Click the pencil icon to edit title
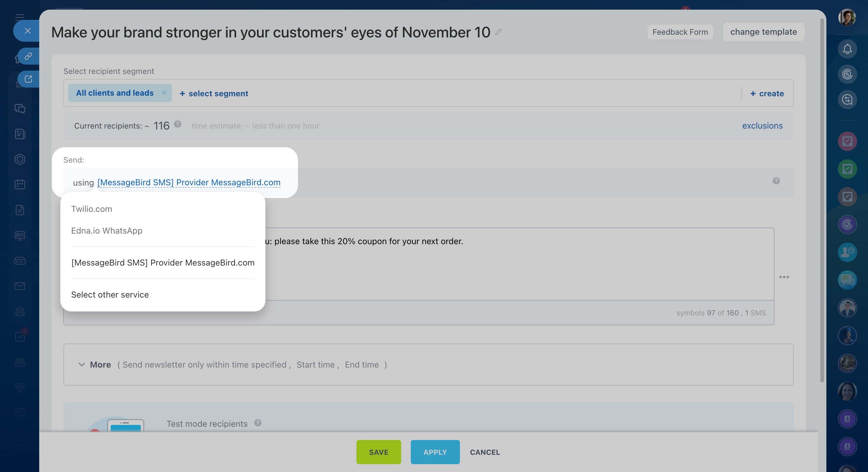This screenshot has height=472, width=868. point(498,32)
